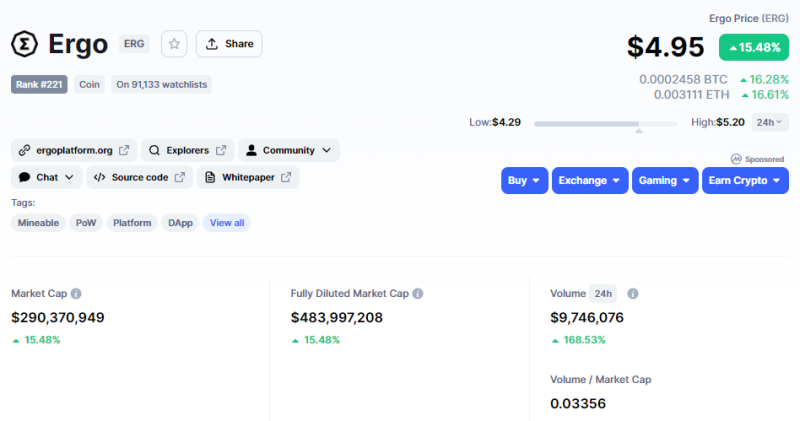Click the info icon next to Volume 24h
This screenshot has height=421, width=800.
pyautogui.click(x=633, y=293)
